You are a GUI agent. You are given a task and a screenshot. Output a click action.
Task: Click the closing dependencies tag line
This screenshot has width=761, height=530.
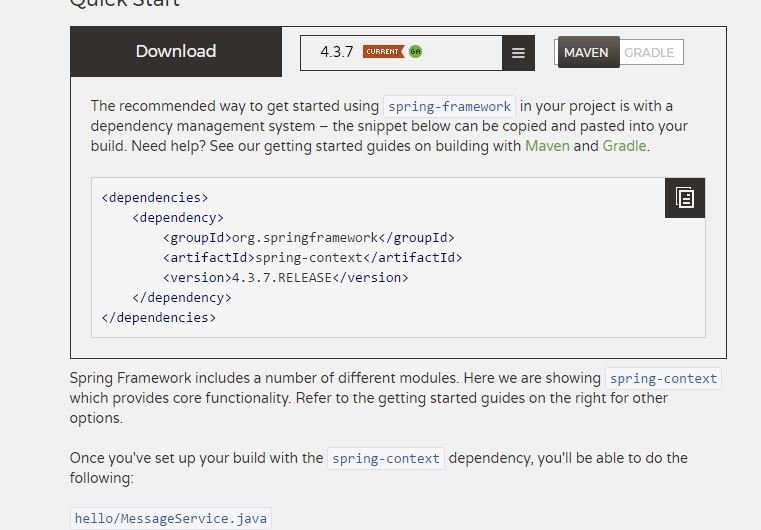159,318
